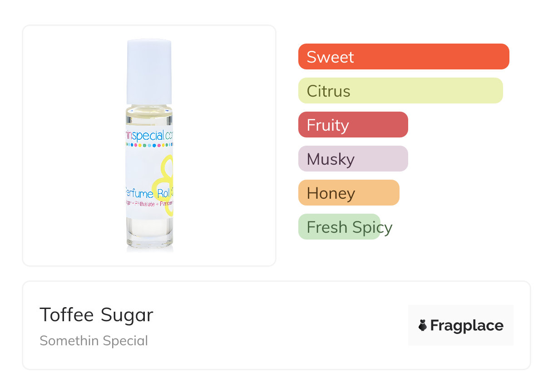553x392 pixels.
Task: Click the blue Perfume Roll text on the bottle
Action: 145,194
